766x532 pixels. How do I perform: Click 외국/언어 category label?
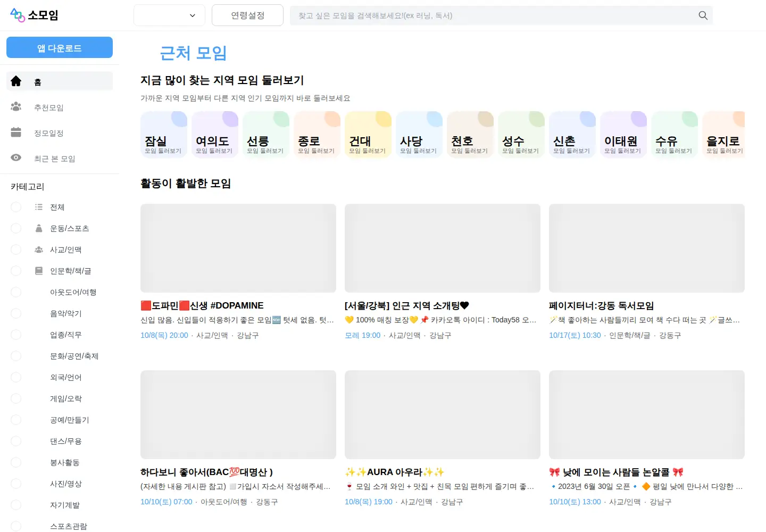[66, 377]
